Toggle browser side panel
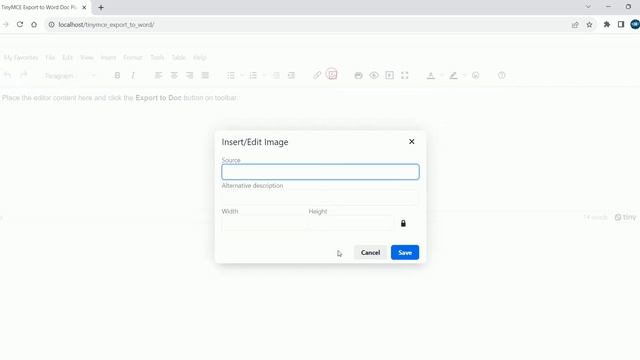This screenshot has height=360, width=640. click(621, 24)
